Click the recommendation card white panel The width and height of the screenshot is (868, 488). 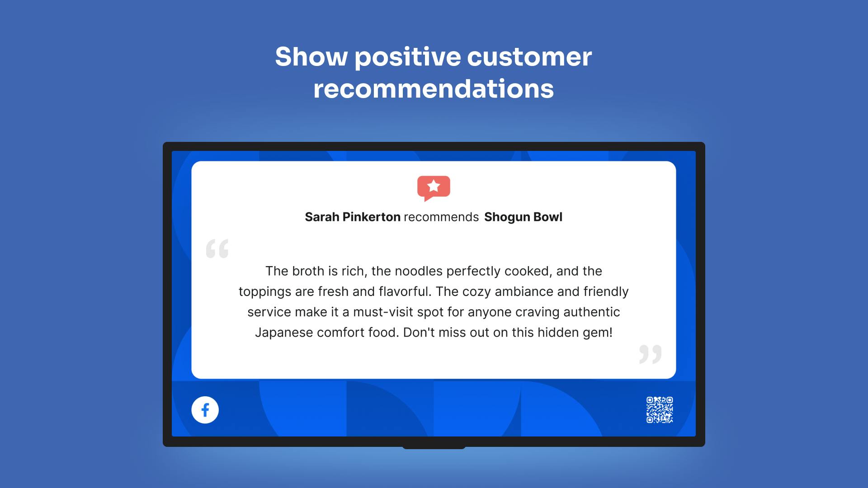tap(434, 270)
